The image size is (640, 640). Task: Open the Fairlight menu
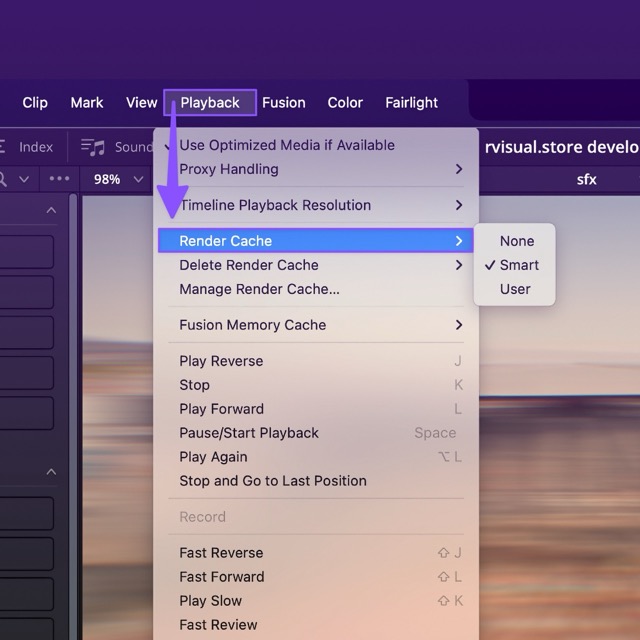411,102
